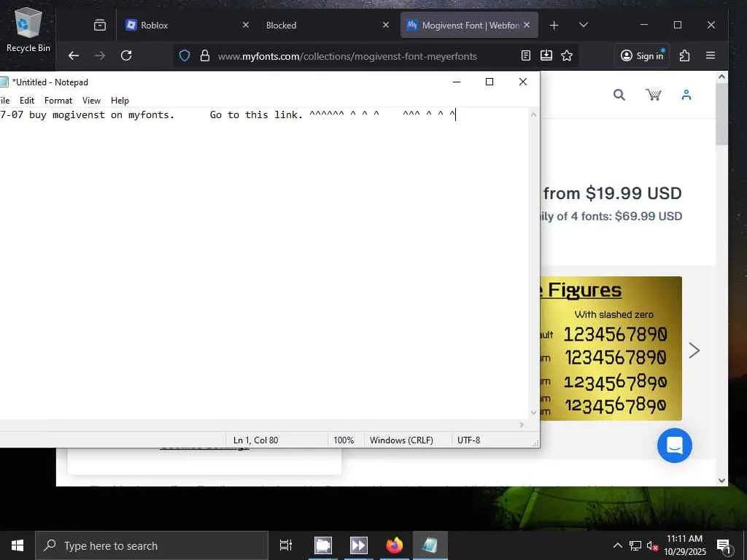This screenshot has height=560, width=747.
Task: Click the browser page vertical scrollbar thumb
Action: pyautogui.click(x=721, y=114)
